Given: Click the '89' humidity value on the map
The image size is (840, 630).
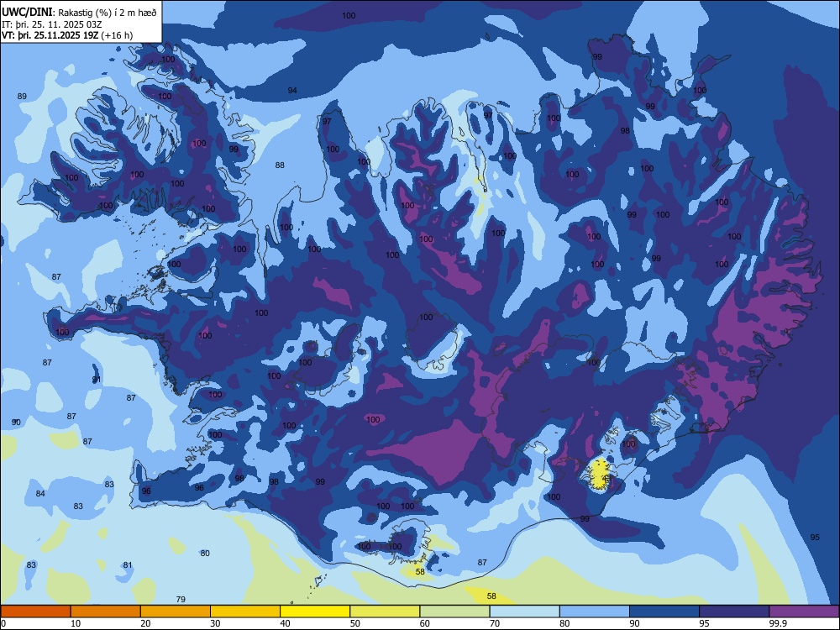Looking at the screenshot, I should point(22,97).
